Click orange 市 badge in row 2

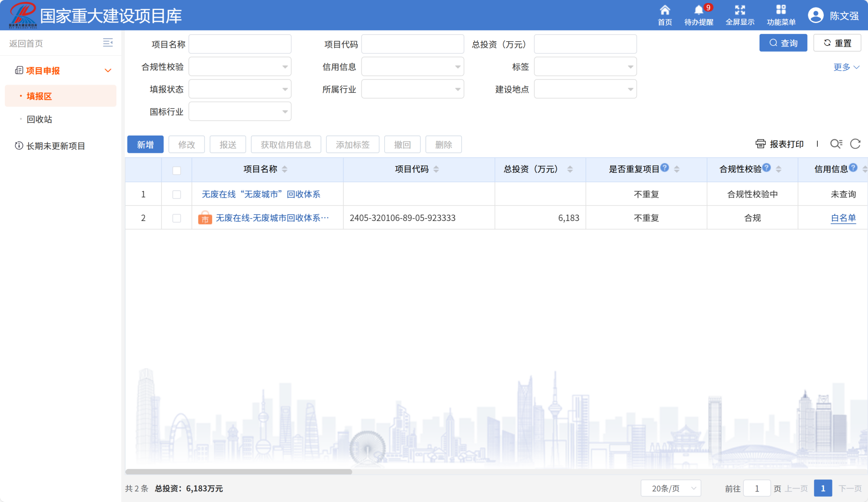tap(205, 218)
